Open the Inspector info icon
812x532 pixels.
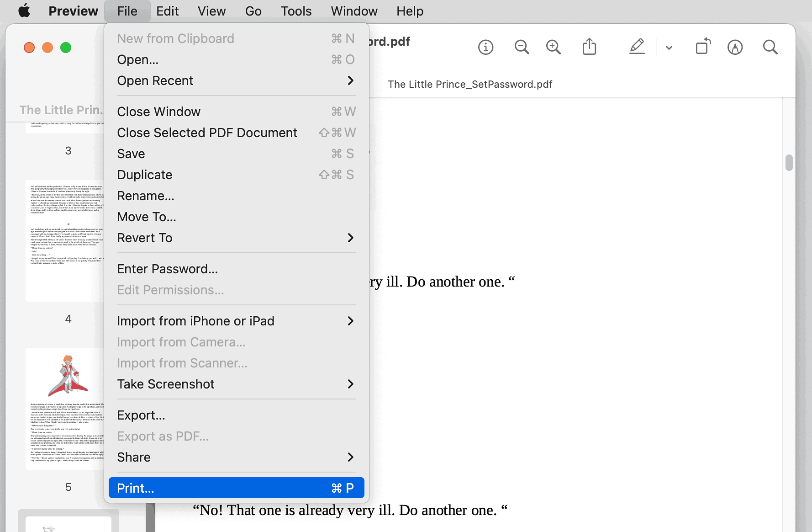point(485,47)
